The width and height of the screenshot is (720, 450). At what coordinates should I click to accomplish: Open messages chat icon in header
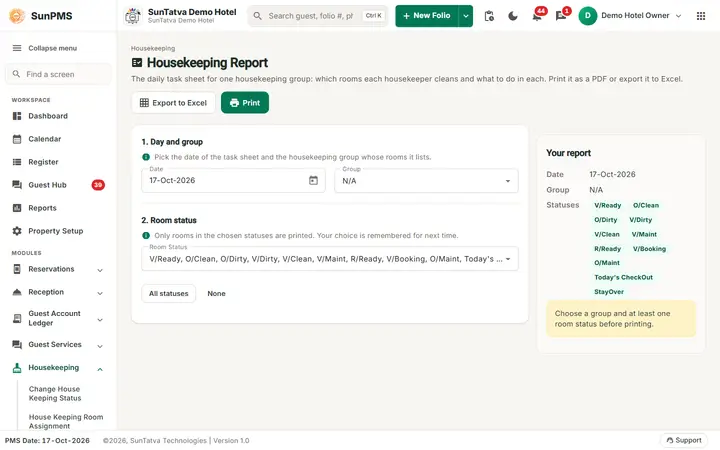coord(561,16)
